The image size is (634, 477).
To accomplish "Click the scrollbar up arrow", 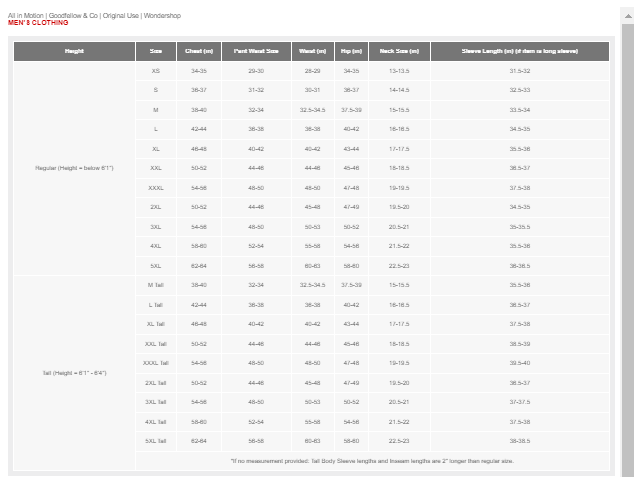I will tap(628, 16).
